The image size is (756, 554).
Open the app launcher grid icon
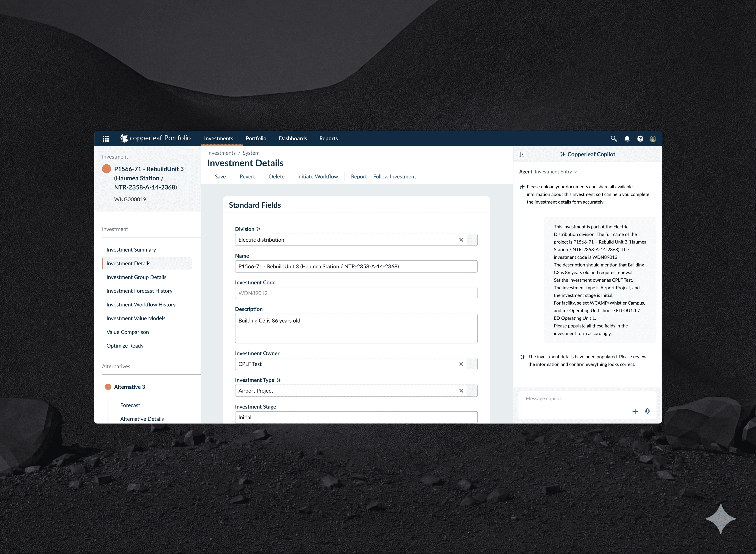pyautogui.click(x=106, y=139)
